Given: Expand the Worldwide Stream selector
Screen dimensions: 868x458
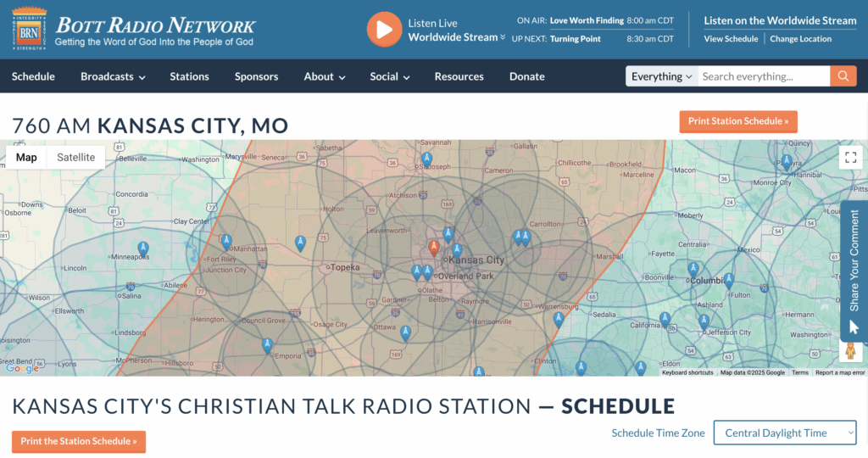Looking at the screenshot, I should (457, 37).
